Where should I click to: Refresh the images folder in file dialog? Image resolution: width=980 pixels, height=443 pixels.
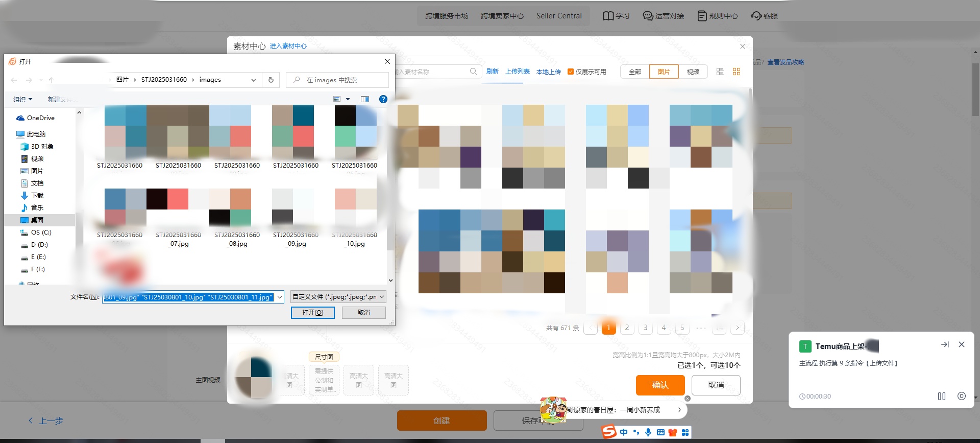(271, 80)
